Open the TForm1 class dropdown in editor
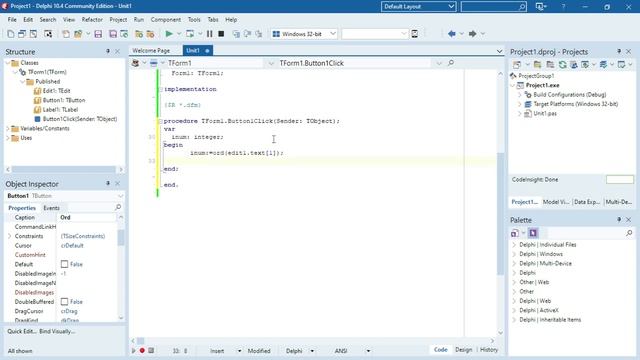The height and width of the screenshot is (360, 640). 271,63
